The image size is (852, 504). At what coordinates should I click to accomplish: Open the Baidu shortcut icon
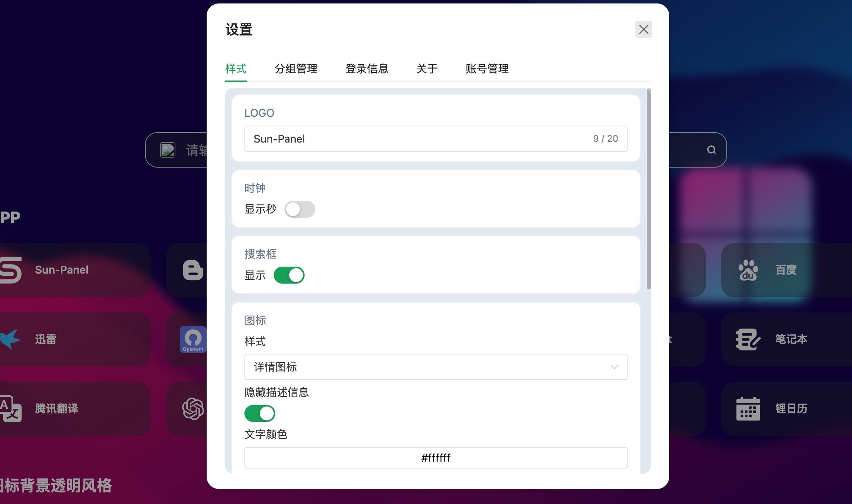tap(748, 270)
